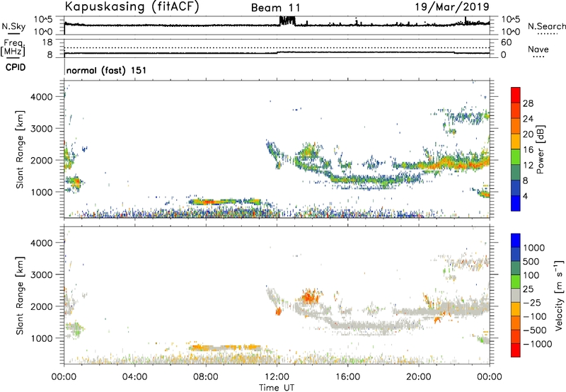Click the N.Search legend label
This screenshot has height=392, width=566.
(546, 26)
